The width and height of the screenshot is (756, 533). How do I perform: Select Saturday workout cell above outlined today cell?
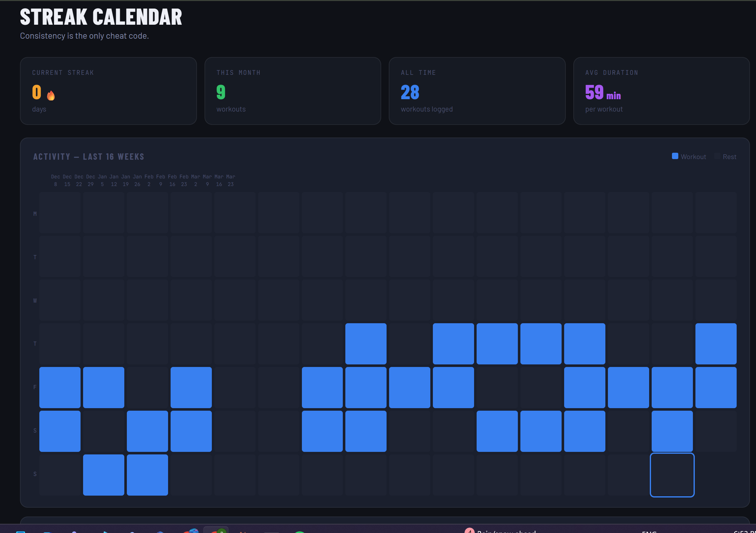[672, 431]
